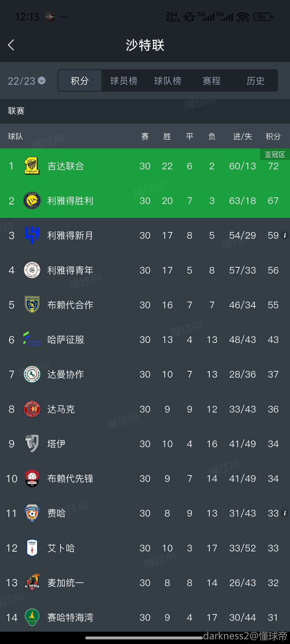Tap the 利雅得青年 club crest
290x644 pixels.
click(32, 270)
